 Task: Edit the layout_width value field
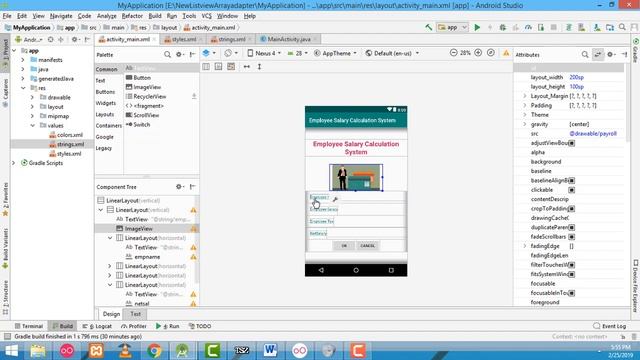click(x=595, y=77)
